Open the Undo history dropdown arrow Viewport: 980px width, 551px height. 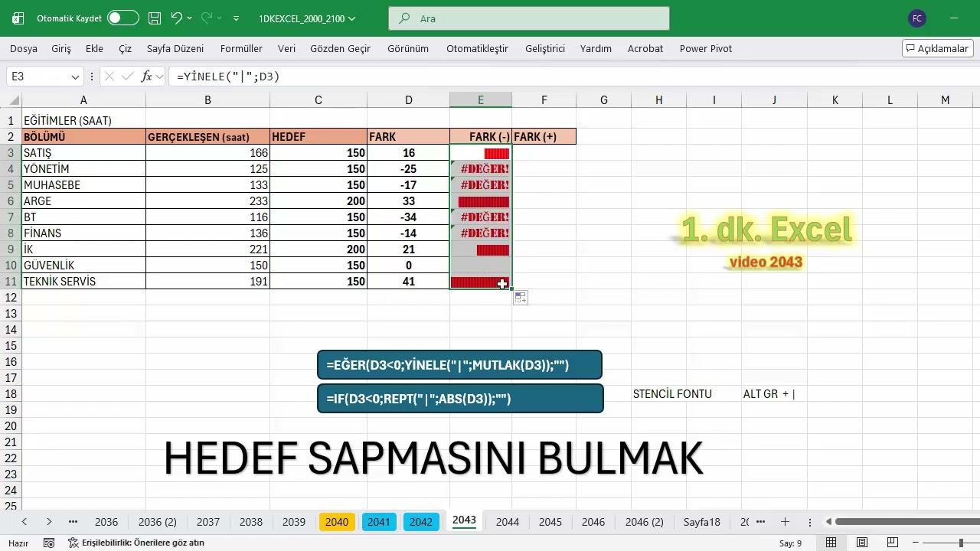coord(190,18)
